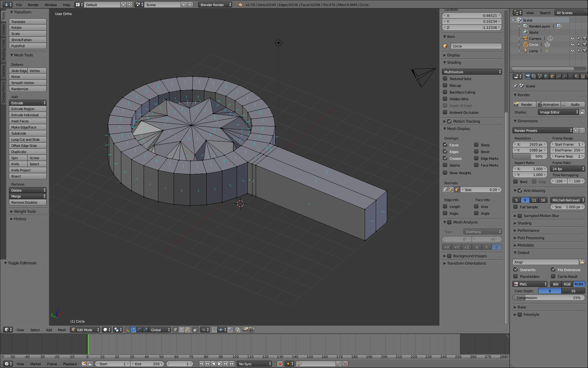Open the mesh Data triangle tab

pyautogui.click(x=571, y=76)
